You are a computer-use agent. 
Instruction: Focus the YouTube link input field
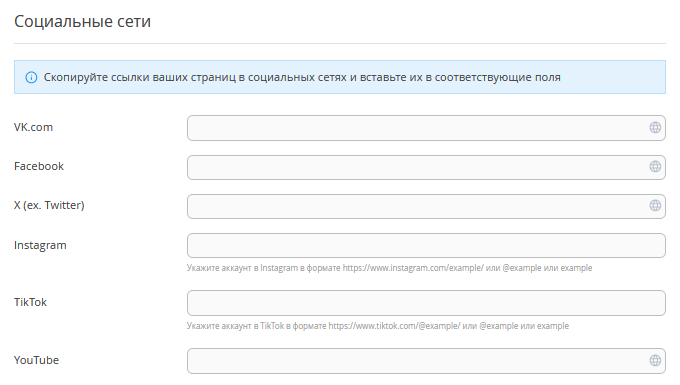[x=426, y=361]
